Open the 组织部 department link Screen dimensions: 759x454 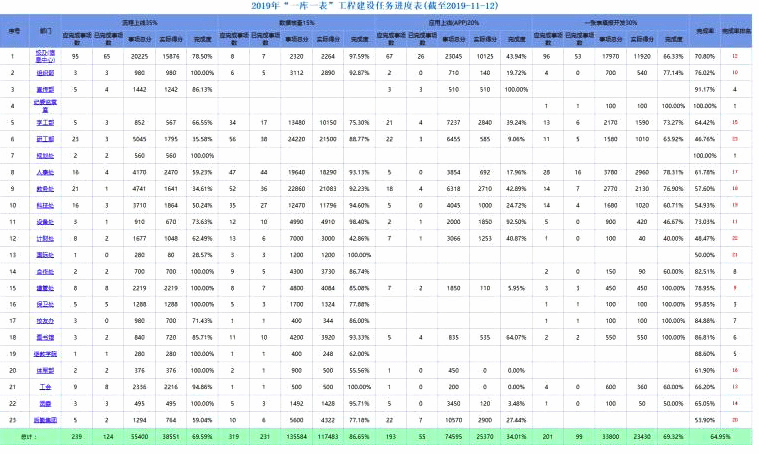click(x=47, y=73)
